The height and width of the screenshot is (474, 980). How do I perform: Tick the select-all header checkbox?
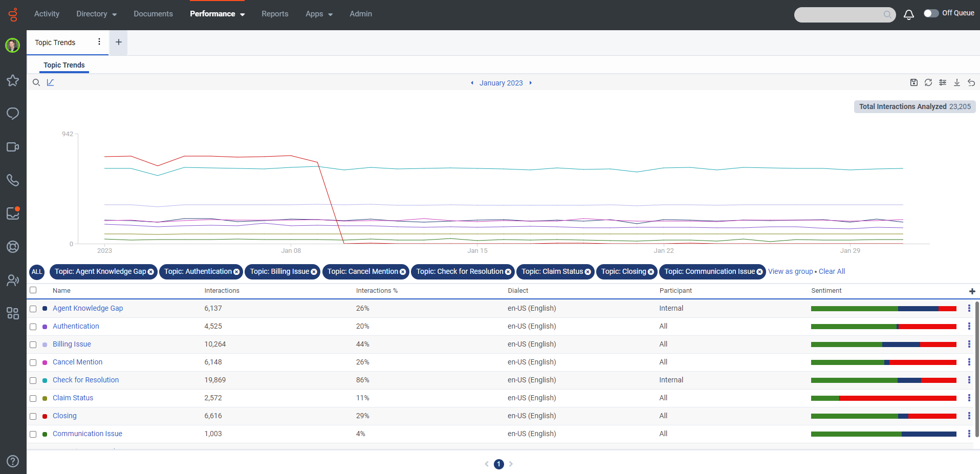tap(33, 290)
